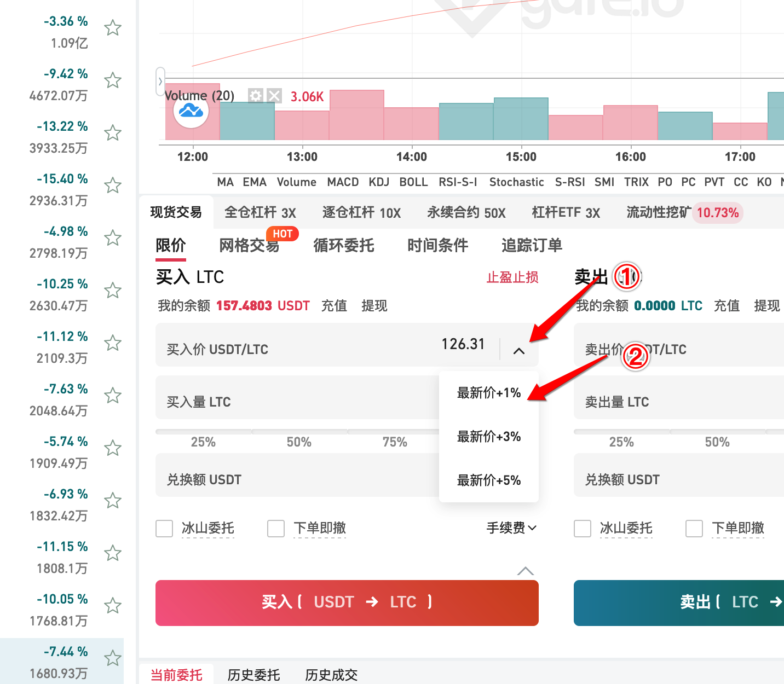Collapse panel with chevron above buy button
The image size is (784, 684).
click(x=525, y=571)
